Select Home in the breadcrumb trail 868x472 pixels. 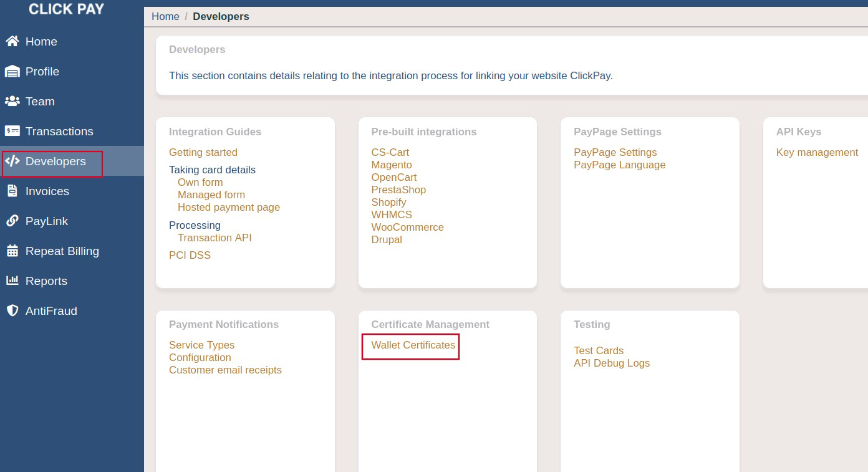point(165,16)
